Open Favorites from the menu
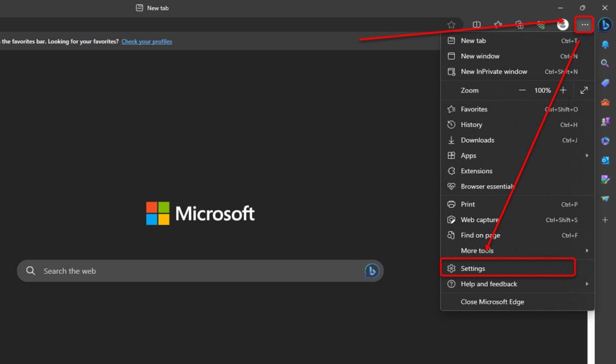The width and height of the screenshot is (616, 364). [x=517, y=110]
